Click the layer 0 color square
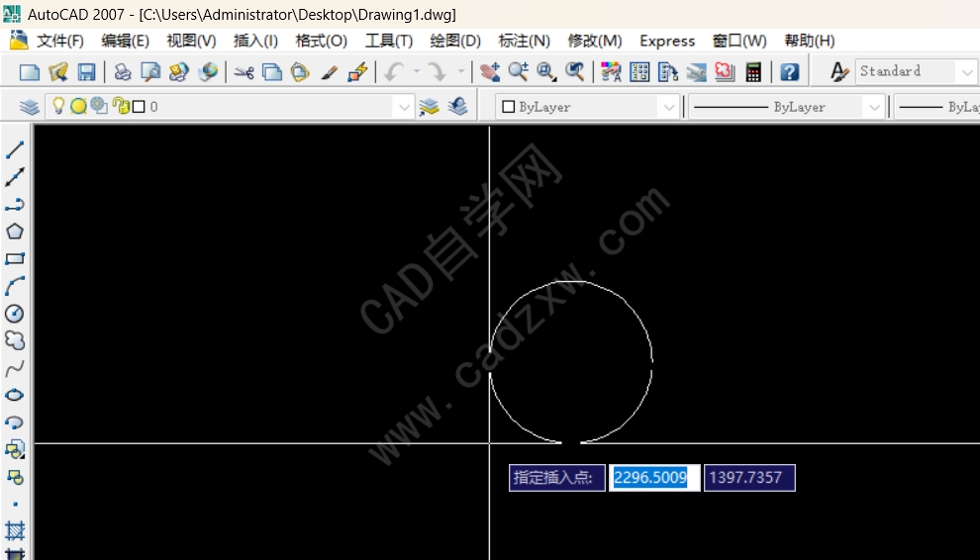This screenshot has height=560, width=980. point(139,107)
